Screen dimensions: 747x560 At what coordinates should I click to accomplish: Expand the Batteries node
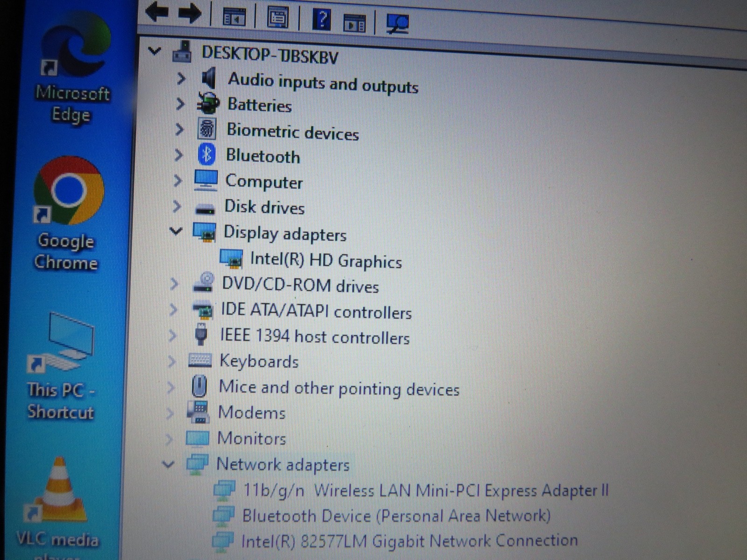coord(180,103)
